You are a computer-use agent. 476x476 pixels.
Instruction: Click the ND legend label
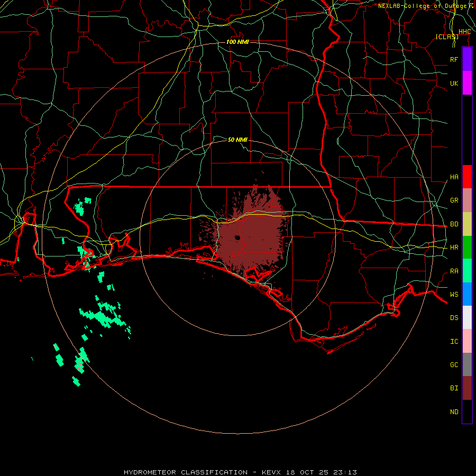(454, 412)
